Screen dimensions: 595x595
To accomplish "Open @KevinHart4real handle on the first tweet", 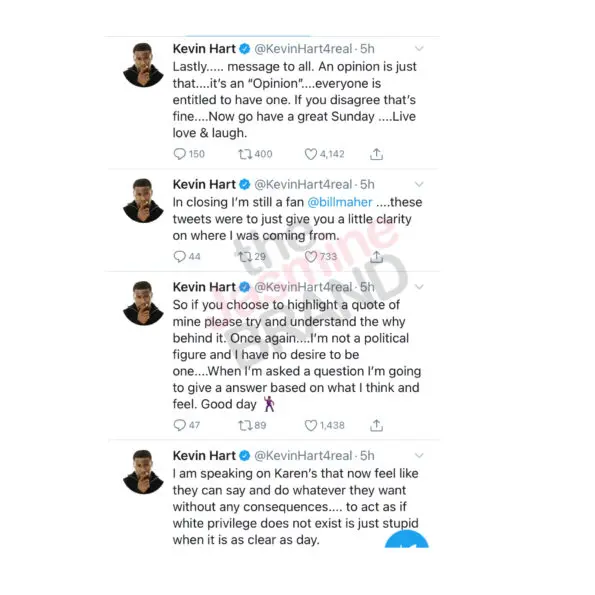I will click(303, 49).
